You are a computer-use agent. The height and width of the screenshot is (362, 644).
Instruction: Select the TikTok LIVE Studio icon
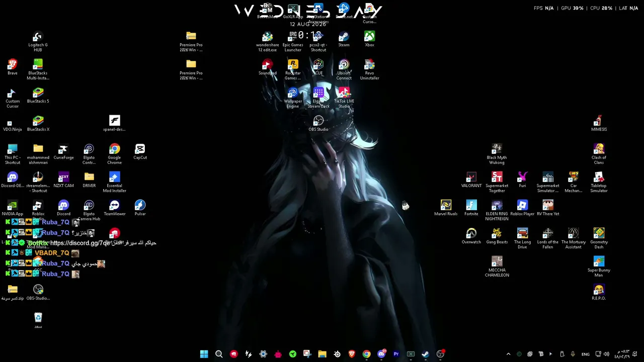pyautogui.click(x=344, y=98)
